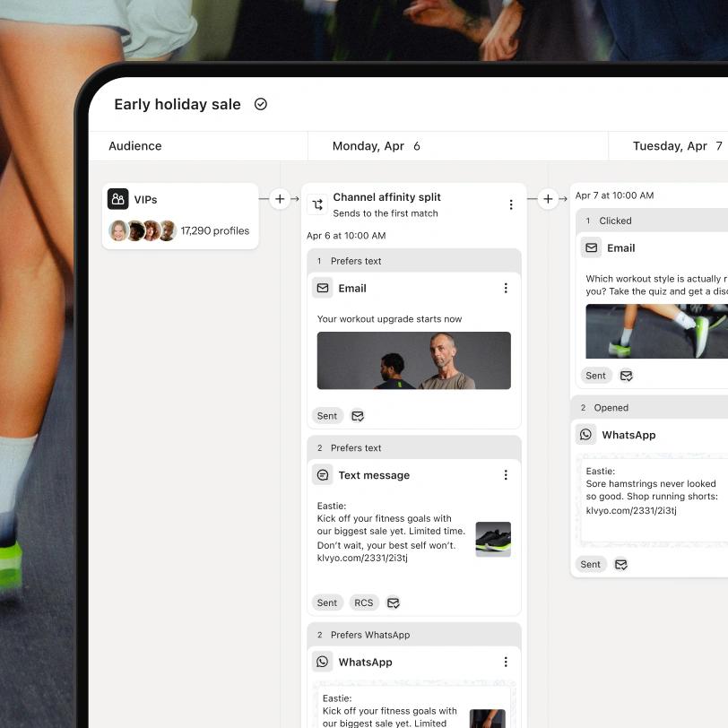
Task: Click 'Your workout upgrade starts now' subject line
Action: (389, 319)
